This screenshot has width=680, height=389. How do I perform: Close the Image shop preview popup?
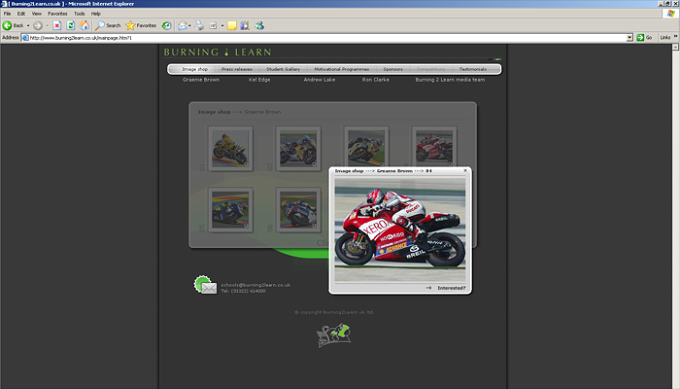(465, 170)
